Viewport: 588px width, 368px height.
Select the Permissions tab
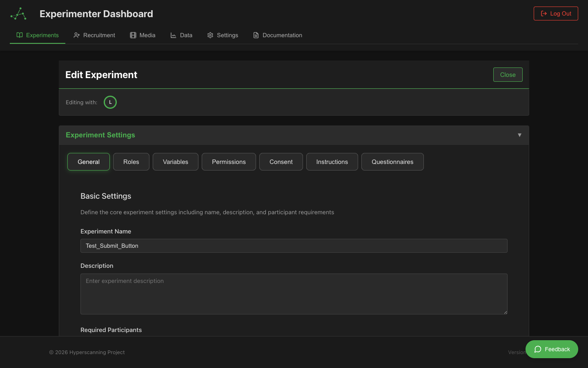click(x=229, y=162)
